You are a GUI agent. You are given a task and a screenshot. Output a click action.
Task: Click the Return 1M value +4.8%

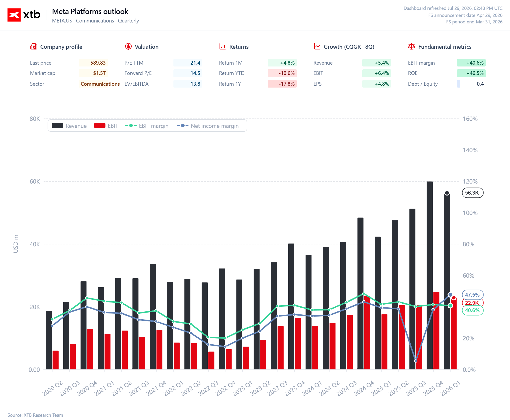[x=287, y=63]
